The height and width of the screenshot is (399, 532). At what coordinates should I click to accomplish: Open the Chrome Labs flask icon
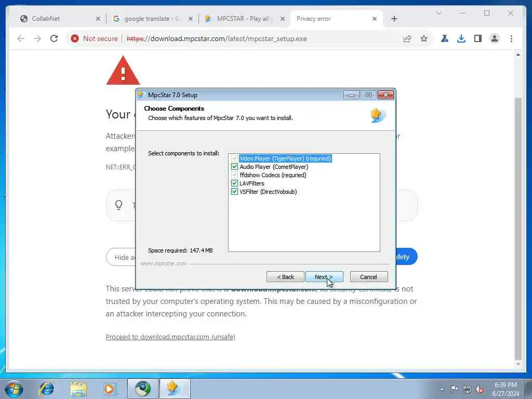(445, 38)
